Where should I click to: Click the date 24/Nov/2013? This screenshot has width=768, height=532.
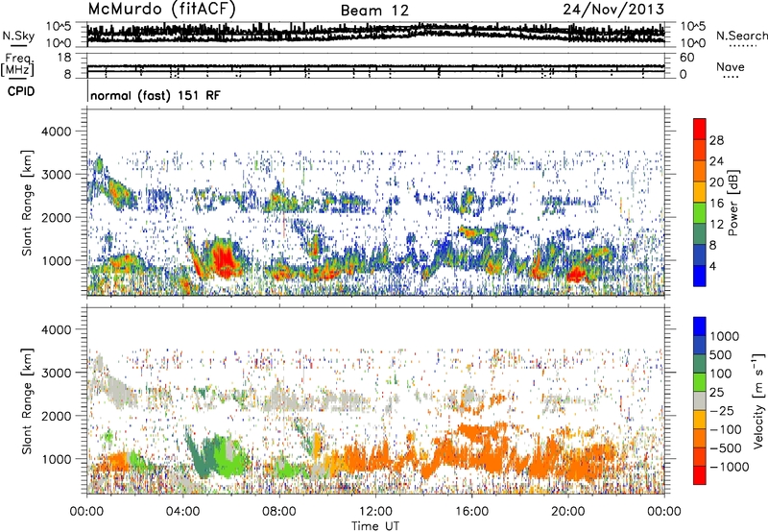click(613, 10)
